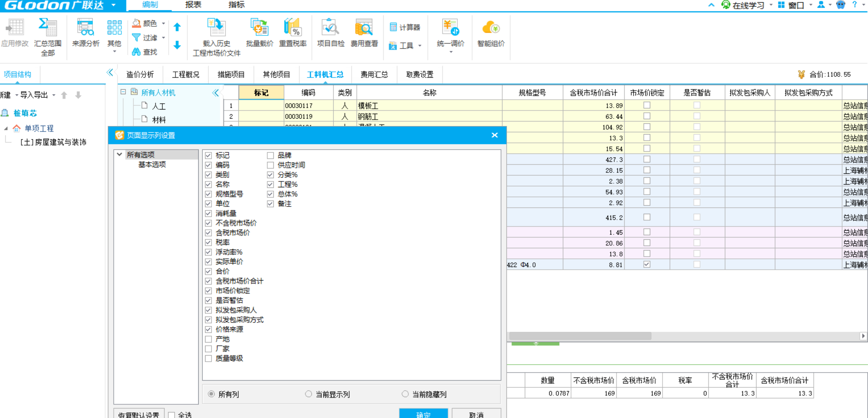
Task: Uncheck the 标记 column checkbox
Action: point(208,156)
